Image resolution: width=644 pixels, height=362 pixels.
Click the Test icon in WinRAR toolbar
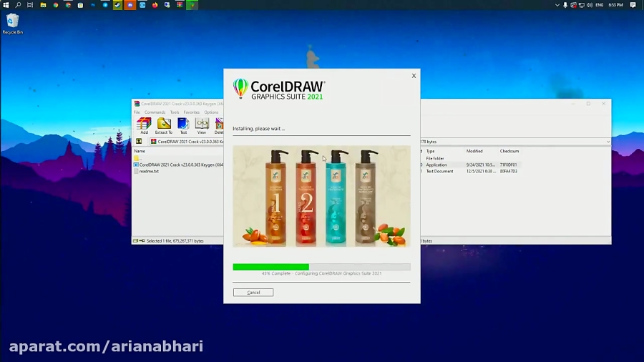[x=183, y=126]
